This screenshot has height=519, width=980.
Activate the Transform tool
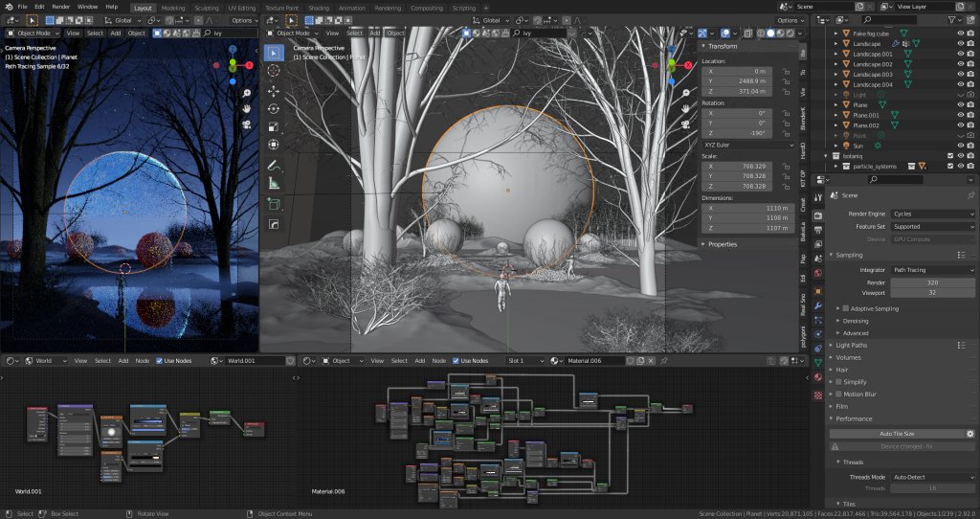pyautogui.click(x=273, y=145)
